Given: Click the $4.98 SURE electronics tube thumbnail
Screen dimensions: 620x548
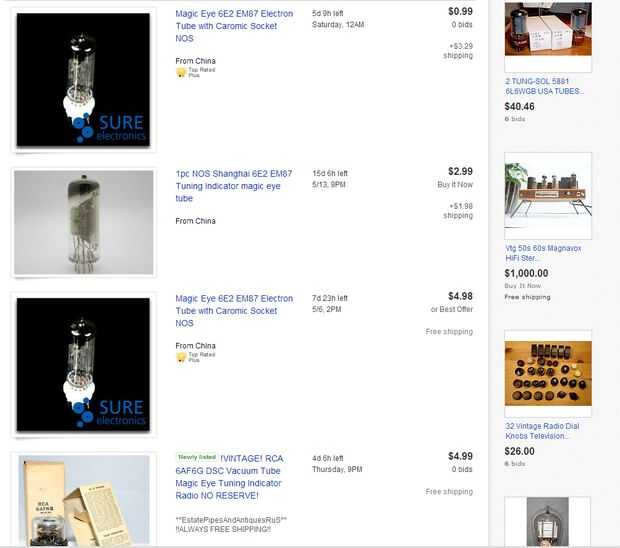Looking at the screenshot, I should (x=83, y=365).
